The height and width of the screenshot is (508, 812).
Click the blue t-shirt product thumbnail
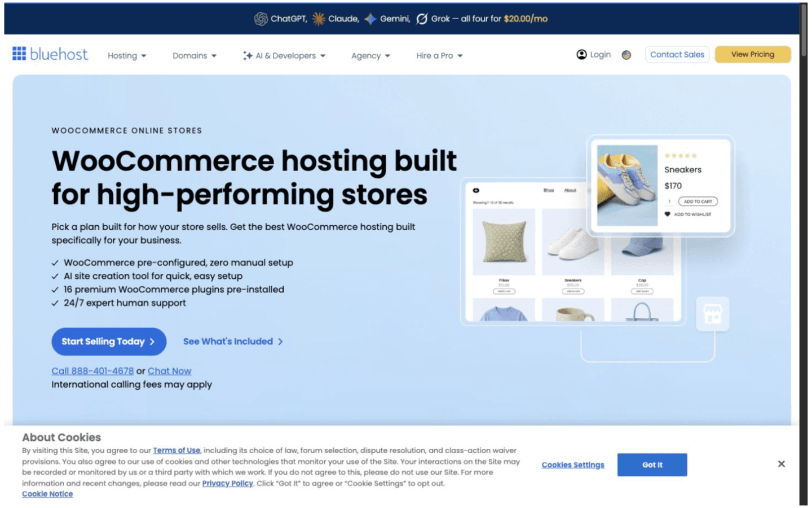point(504,310)
